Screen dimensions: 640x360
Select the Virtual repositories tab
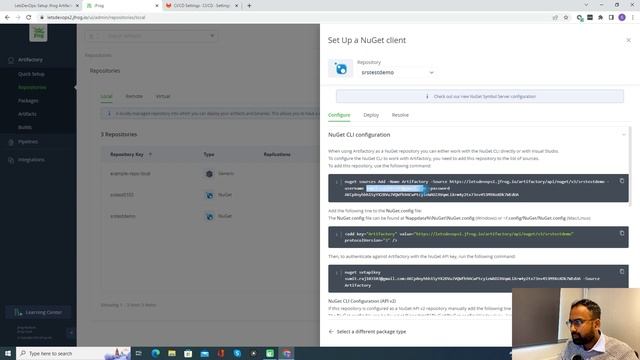coord(163,96)
